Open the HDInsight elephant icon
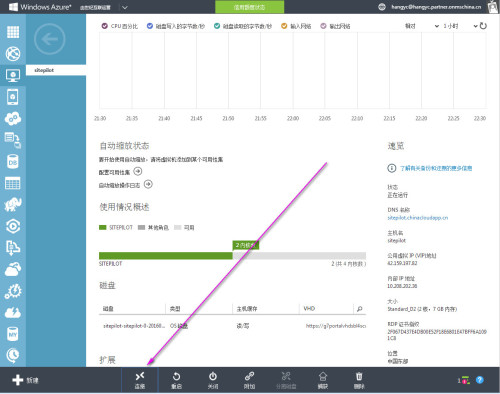500x394 pixels. click(13, 205)
